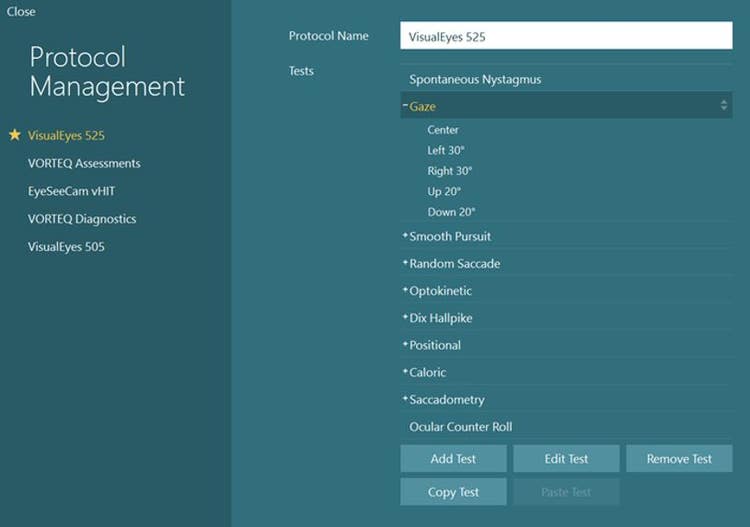Click the Add Test button
This screenshot has height=527, width=750.
(x=453, y=459)
